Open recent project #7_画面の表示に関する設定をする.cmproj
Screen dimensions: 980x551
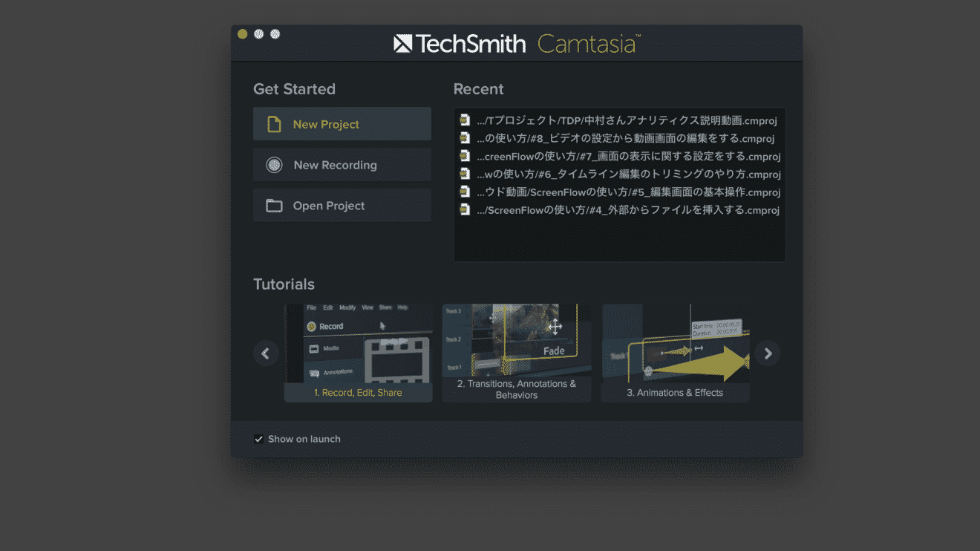click(619, 156)
